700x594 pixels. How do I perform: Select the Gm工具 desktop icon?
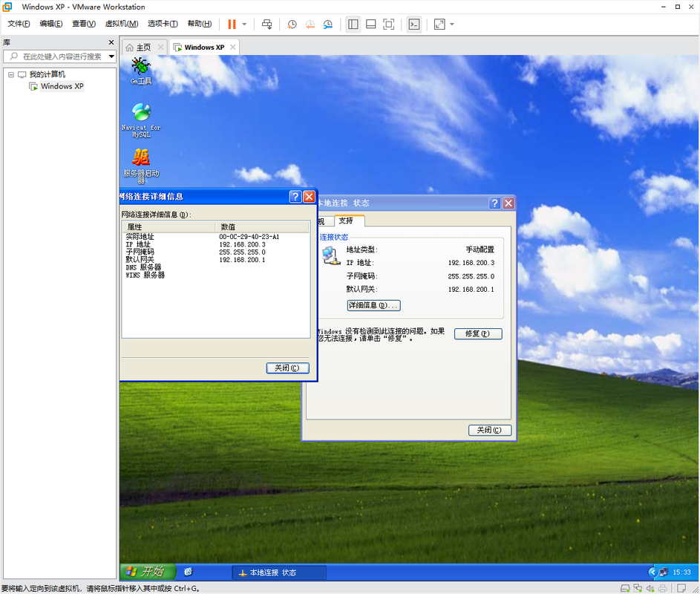click(141, 71)
